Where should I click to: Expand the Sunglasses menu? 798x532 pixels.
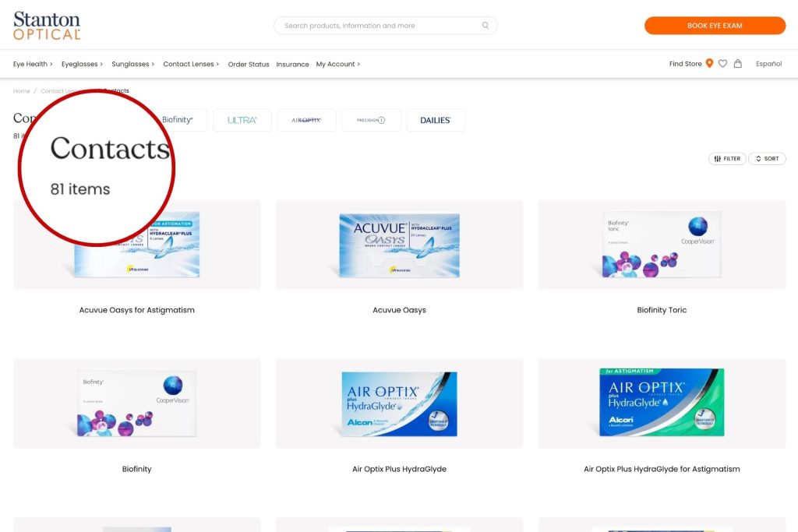(x=133, y=64)
